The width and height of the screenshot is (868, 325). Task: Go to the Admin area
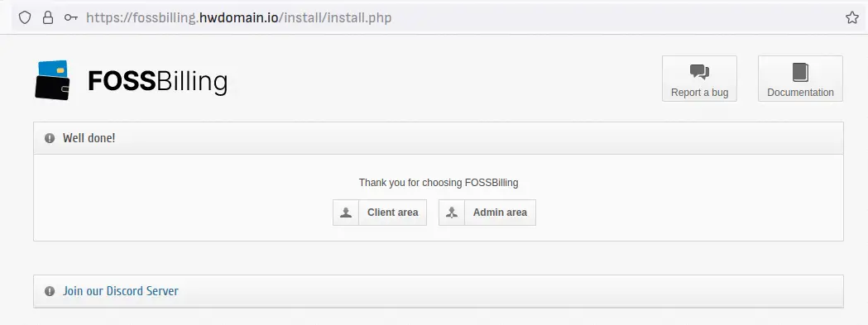tap(487, 213)
